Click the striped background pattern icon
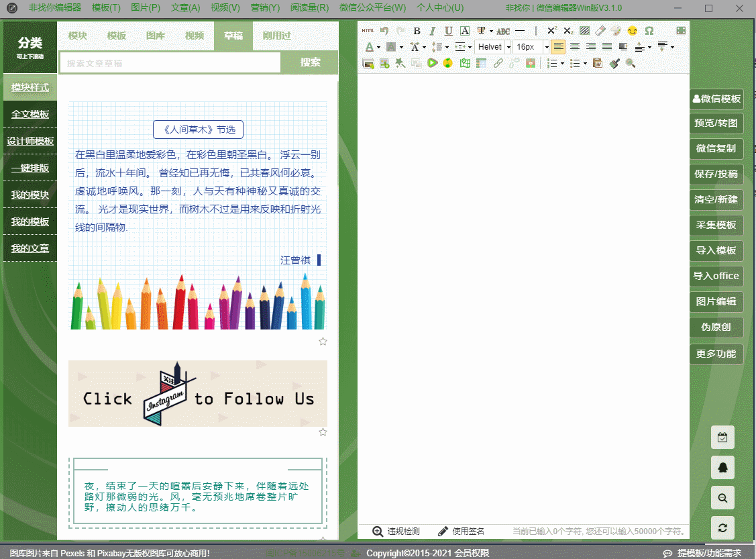 tap(585, 31)
